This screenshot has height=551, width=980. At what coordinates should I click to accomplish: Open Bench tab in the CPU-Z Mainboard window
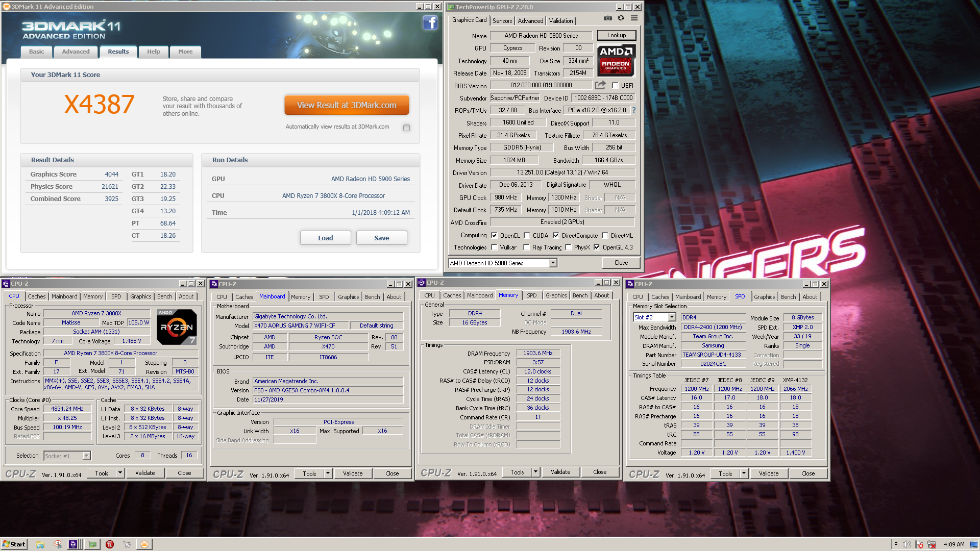tap(372, 297)
